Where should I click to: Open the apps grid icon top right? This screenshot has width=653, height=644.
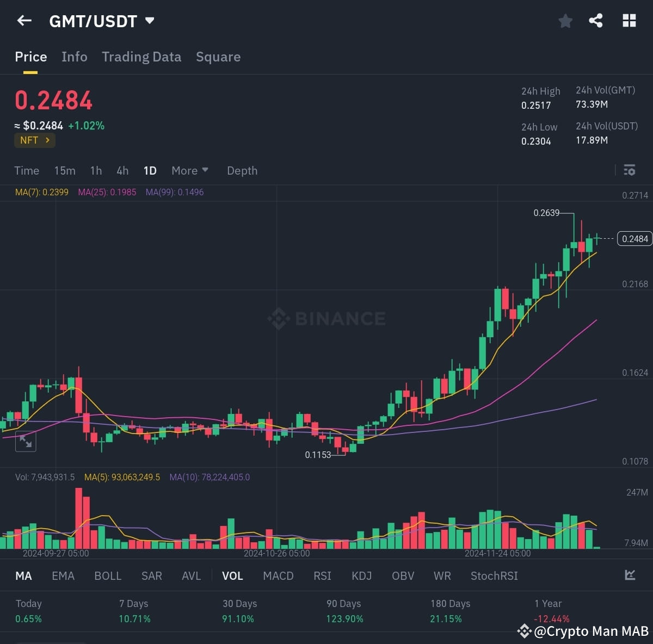coord(629,20)
